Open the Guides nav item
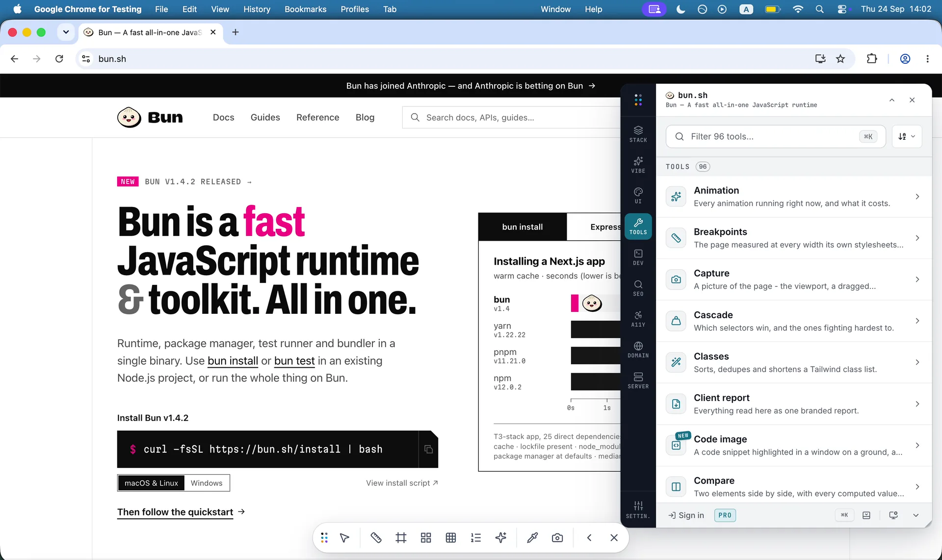 265,118
